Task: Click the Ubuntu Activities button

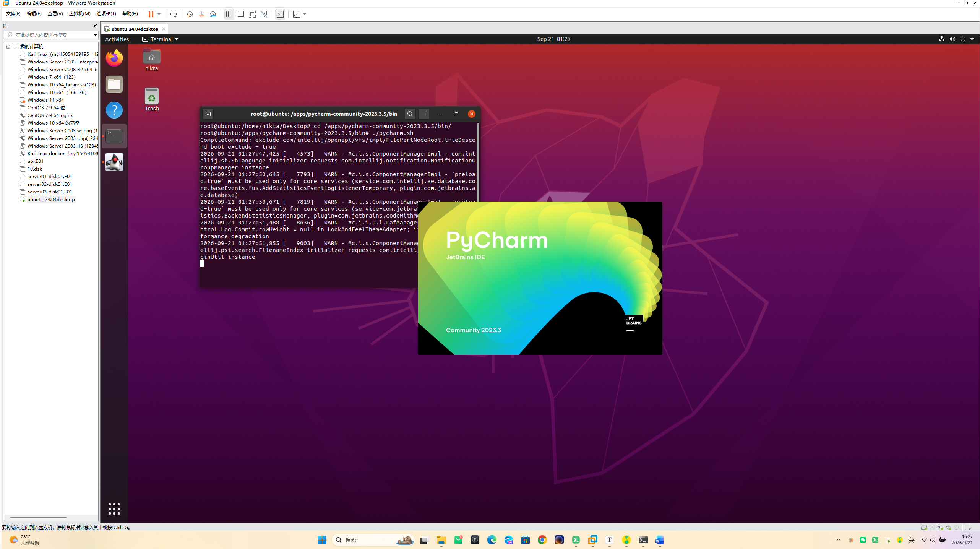Action: (117, 39)
